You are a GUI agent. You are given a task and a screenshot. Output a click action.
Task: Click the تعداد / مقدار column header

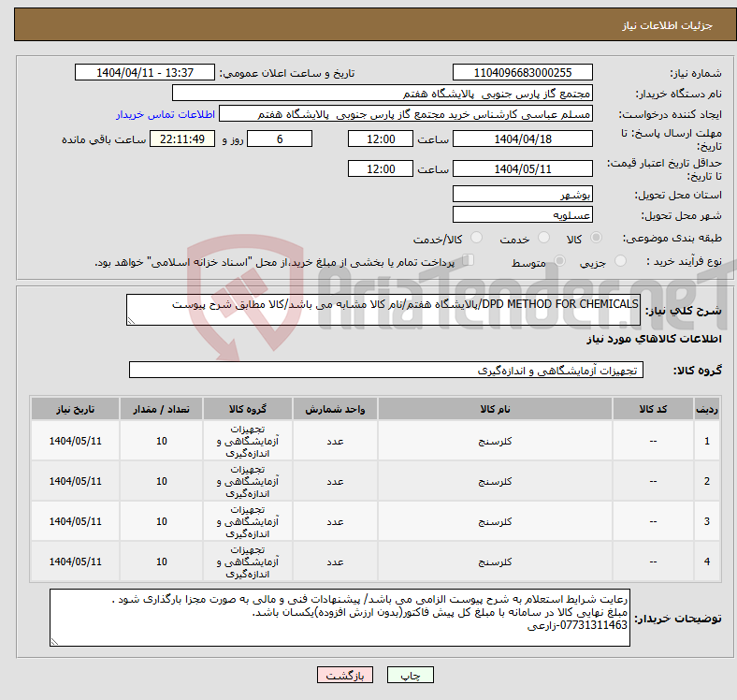(x=161, y=408)
